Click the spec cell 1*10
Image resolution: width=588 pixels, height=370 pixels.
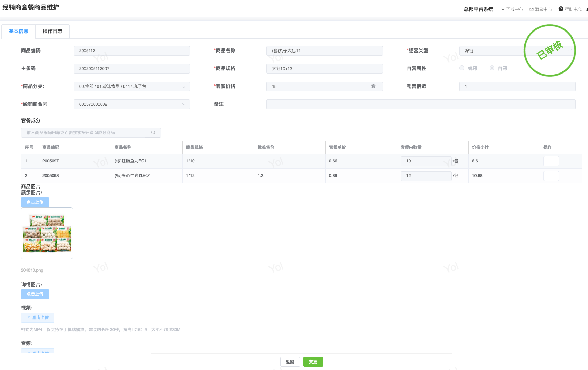coord(190,161)
